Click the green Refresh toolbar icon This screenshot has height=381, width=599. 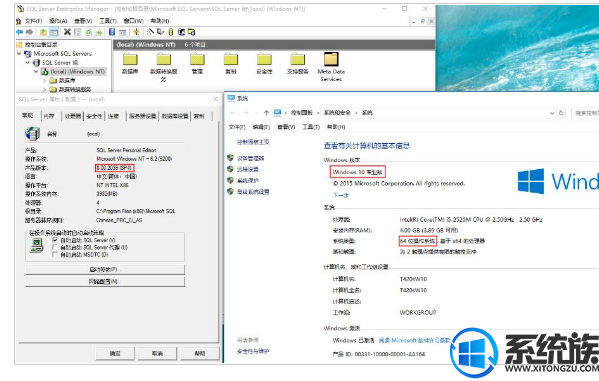[88, 32]
